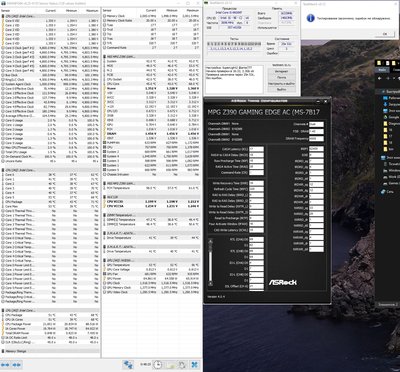
Task: Click the HWiNFO collapse-left double arrows icon
Action: (x=6, y=364)
